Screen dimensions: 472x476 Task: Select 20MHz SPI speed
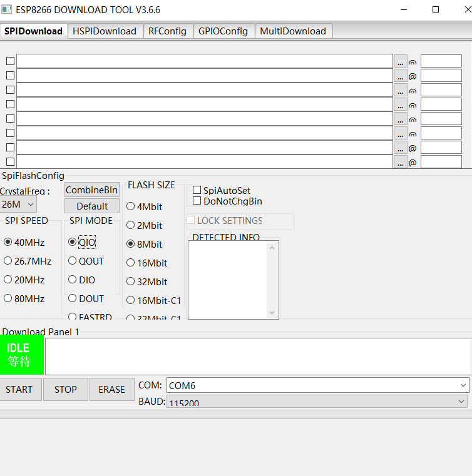coord(24,280)
